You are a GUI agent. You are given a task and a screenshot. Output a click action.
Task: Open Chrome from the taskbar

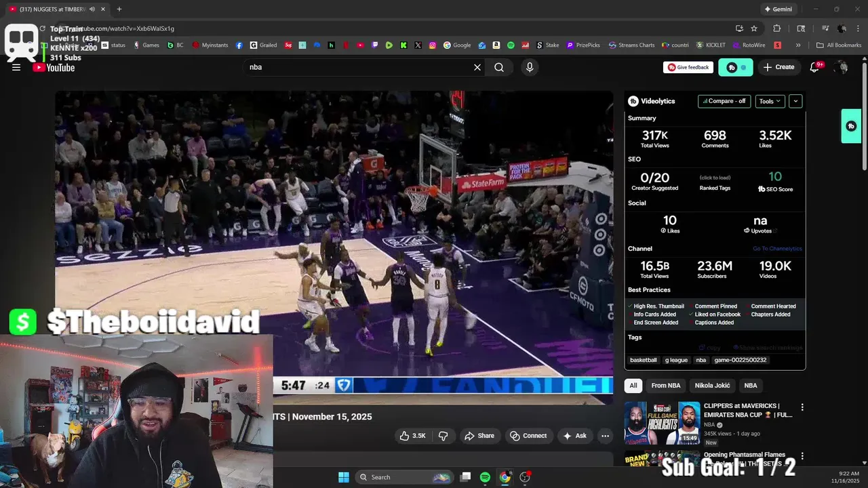tap(505, 477)
